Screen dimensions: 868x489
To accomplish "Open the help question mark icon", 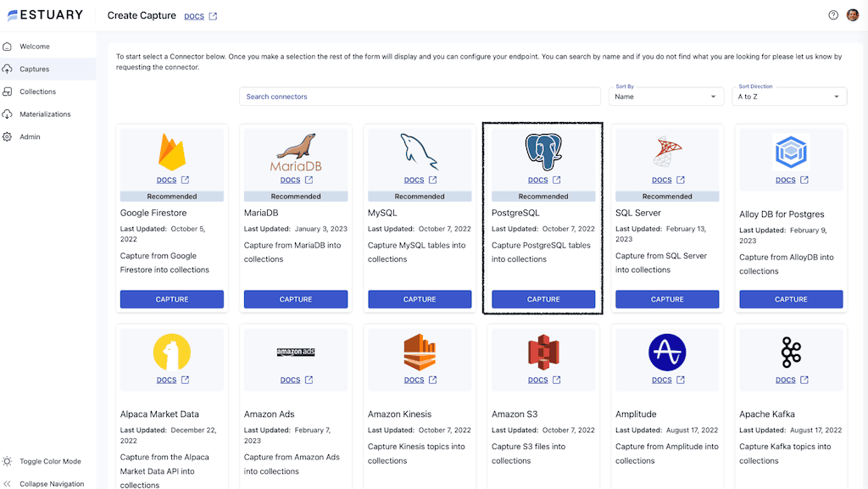I will tap(832, 14).
